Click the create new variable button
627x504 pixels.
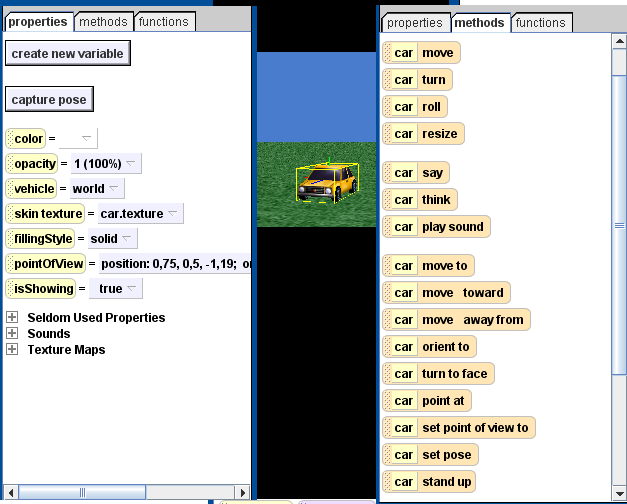pos(68,54)
